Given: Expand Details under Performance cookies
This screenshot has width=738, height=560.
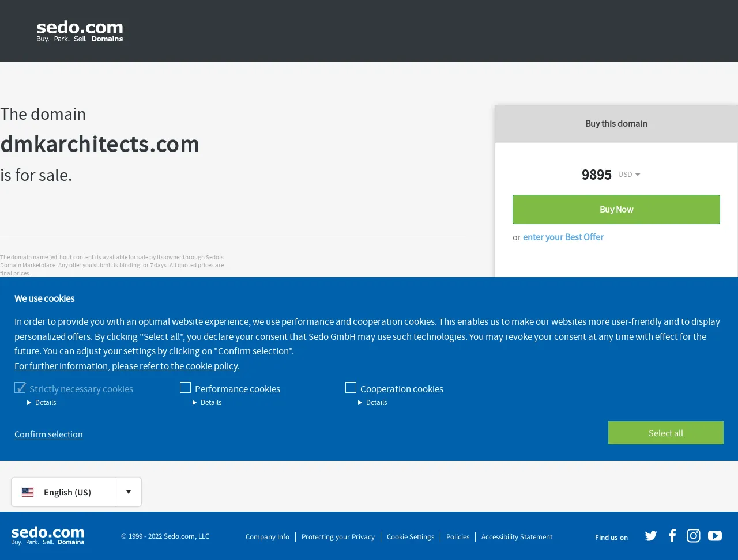Looking at the screenshot, I should click(207, 403).
